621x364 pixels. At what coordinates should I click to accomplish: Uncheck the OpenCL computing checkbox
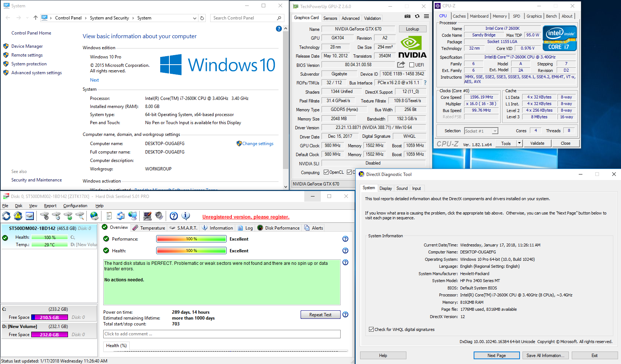tap(326, 172)
